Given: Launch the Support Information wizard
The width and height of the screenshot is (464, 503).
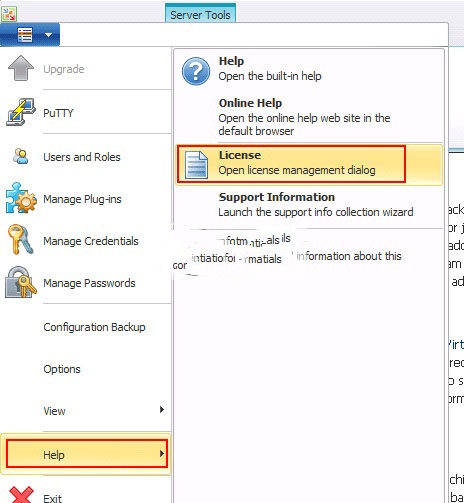Looking at the screenshot, I should (309, 204).
